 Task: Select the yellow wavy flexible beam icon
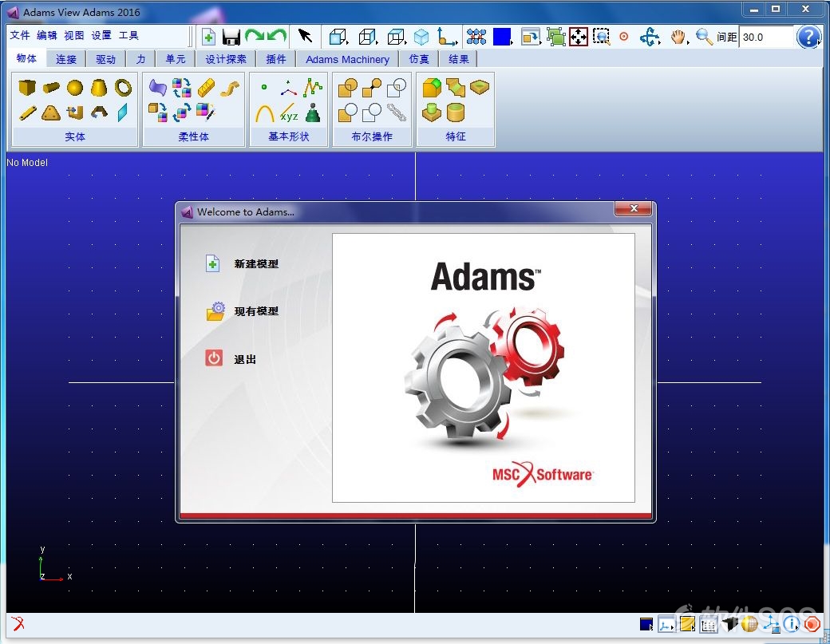[x=230, y=88]
